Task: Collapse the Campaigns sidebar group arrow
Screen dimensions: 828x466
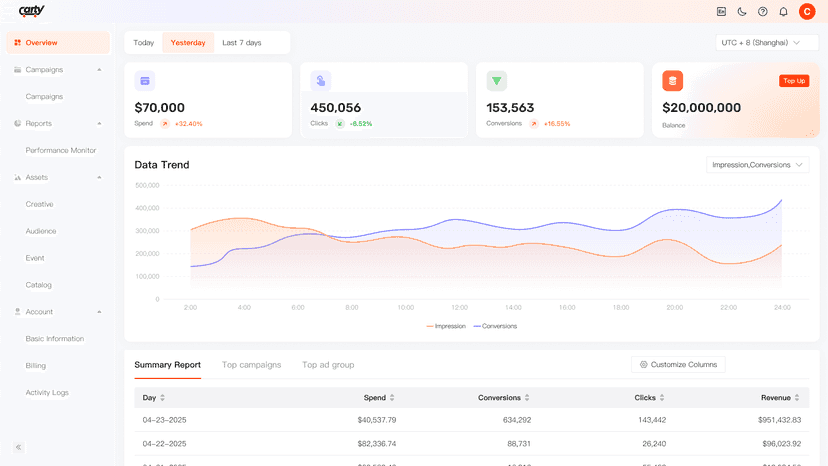Action: (x=99, y=70)
